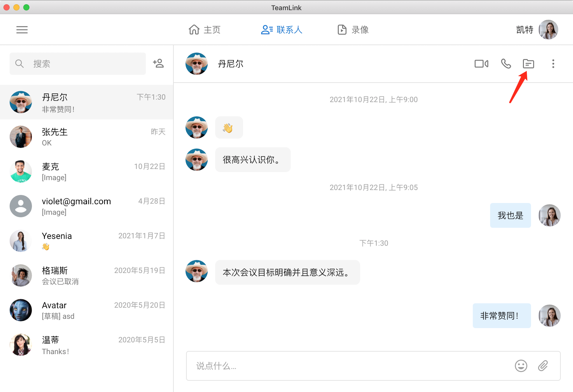Open 凯特 profile avatar menu
The width and height of the screenshot is (573, 392).
coord(548,30)
